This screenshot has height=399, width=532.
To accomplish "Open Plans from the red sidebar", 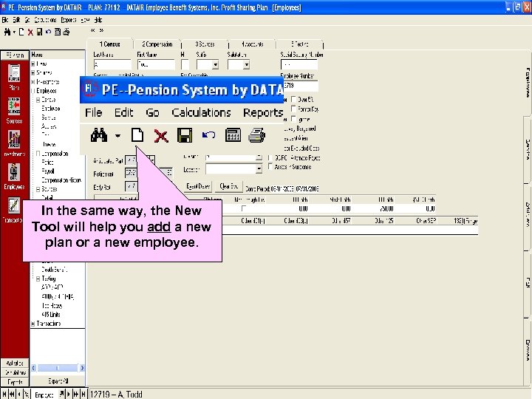I will [x=14, y=78].
